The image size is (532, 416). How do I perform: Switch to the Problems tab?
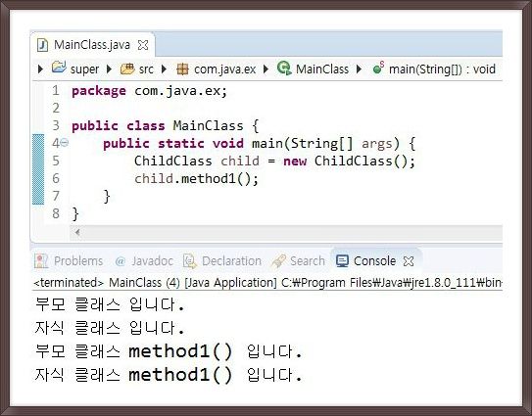coord(69,261)
